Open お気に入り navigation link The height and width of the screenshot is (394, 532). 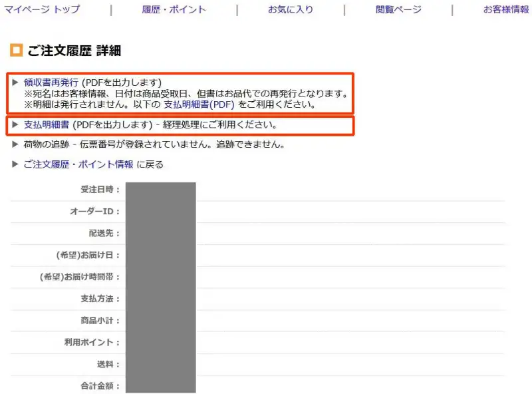pos(291,9)
